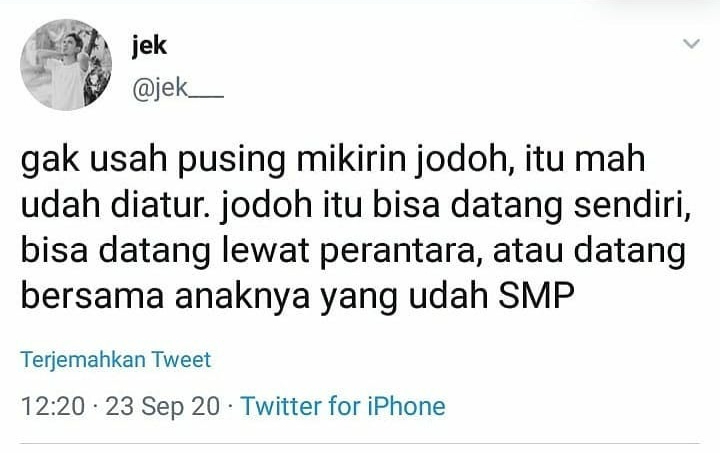
Task: Select the tweet line starting 'gak usah pusing'
Action: coord(333,160)
